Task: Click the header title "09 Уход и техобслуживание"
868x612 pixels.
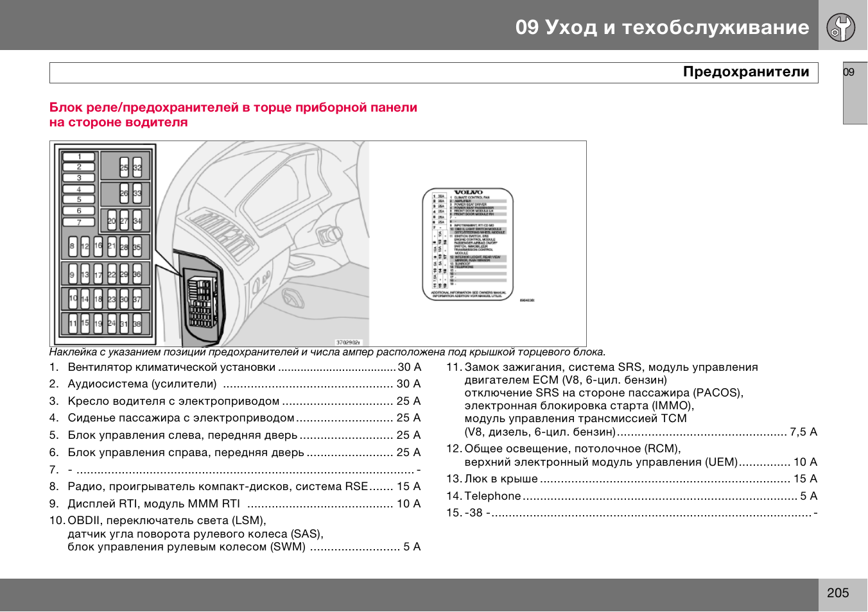Action: [662, 27]
